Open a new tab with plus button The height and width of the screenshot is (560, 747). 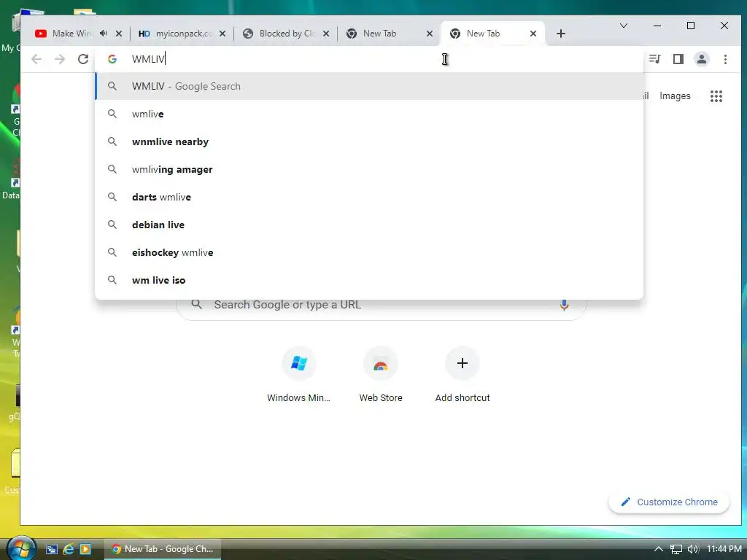pyautogui.click(x=561, y=34)
